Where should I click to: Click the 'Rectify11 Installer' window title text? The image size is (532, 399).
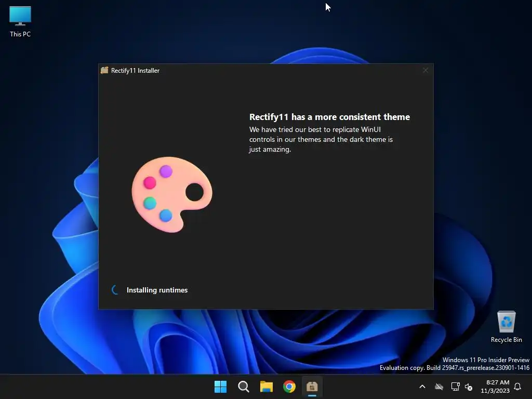pyautogui.click(x=135, y=71)
